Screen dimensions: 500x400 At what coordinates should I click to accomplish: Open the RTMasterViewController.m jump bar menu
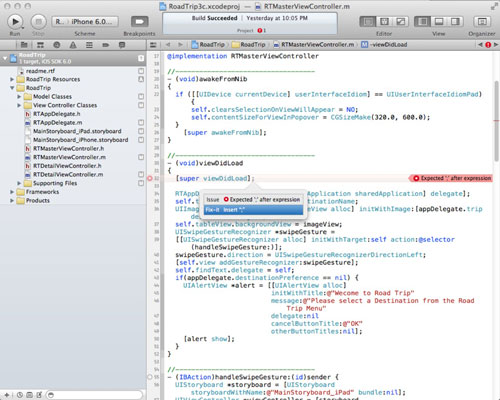[x=314, y=45]
